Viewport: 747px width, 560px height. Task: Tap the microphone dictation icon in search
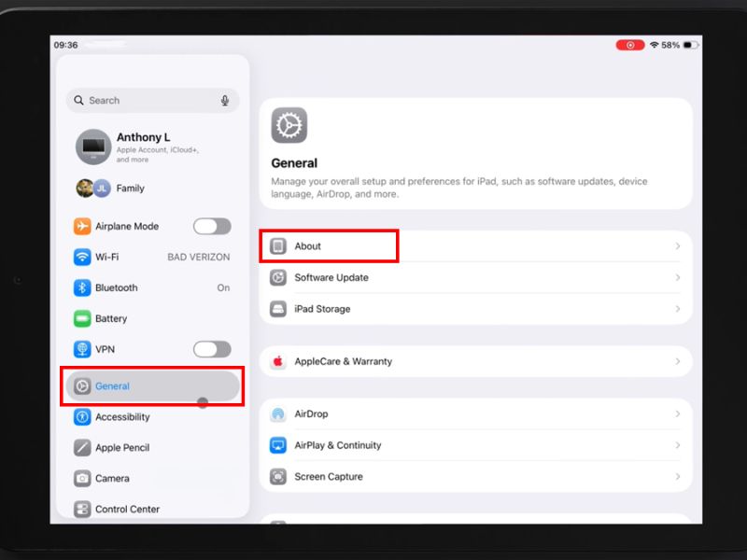tap(225, 101)
